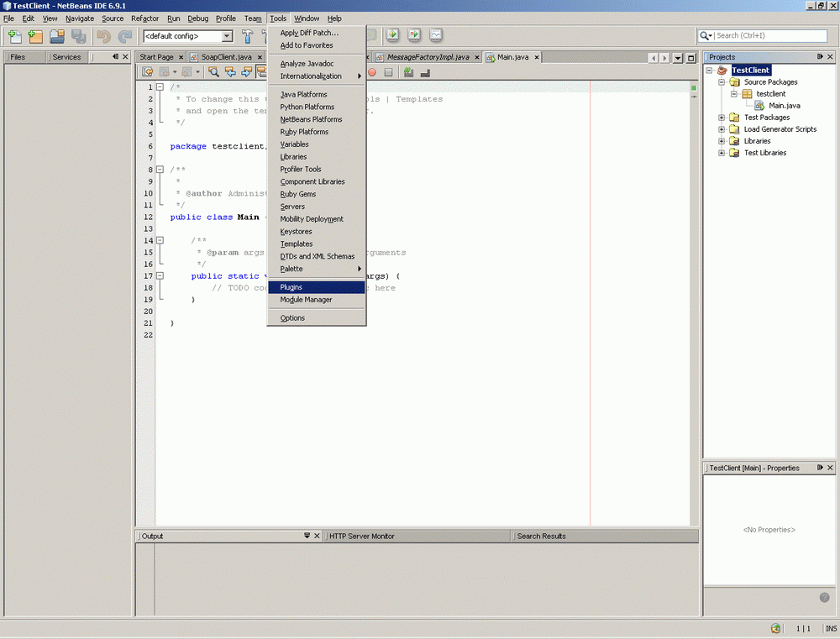Open the Refactor menu
The image size is (840, 639).
[144, 18]
